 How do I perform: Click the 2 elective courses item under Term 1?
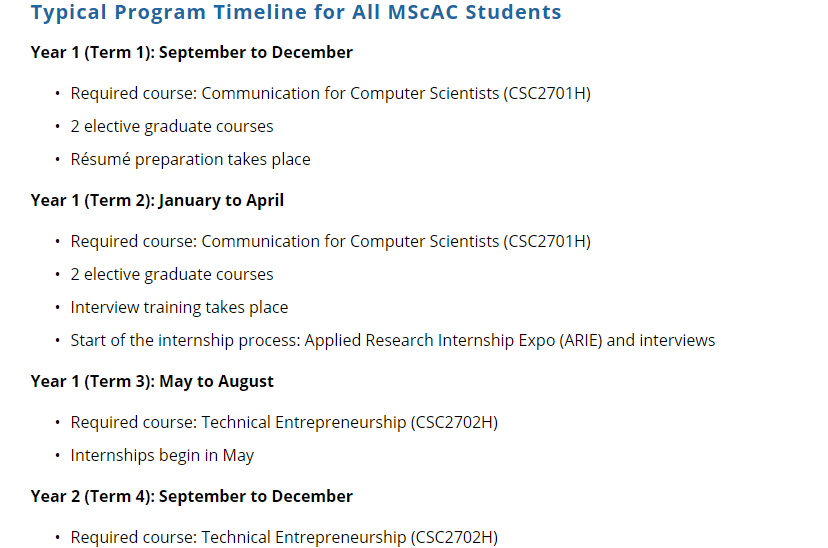(172, 127)
